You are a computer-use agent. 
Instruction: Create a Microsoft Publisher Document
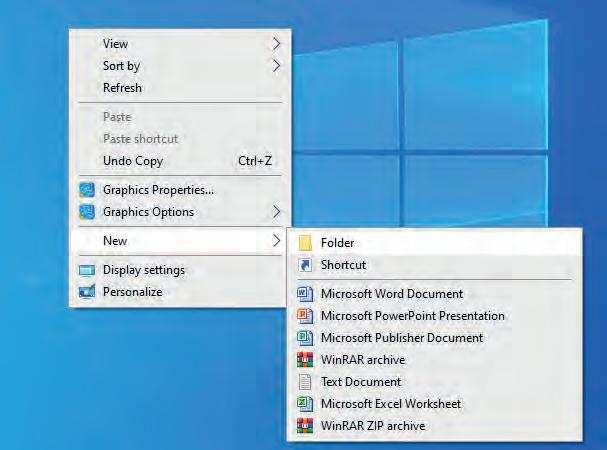[434, 338]
